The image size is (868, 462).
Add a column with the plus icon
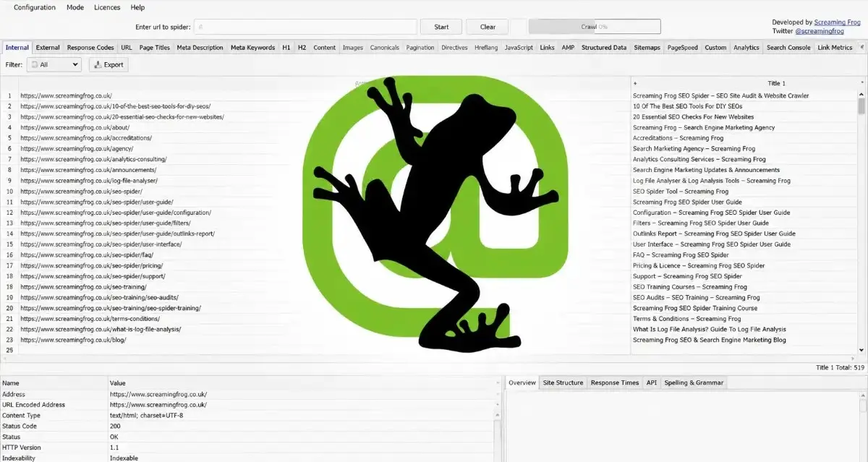coord(635,83)
